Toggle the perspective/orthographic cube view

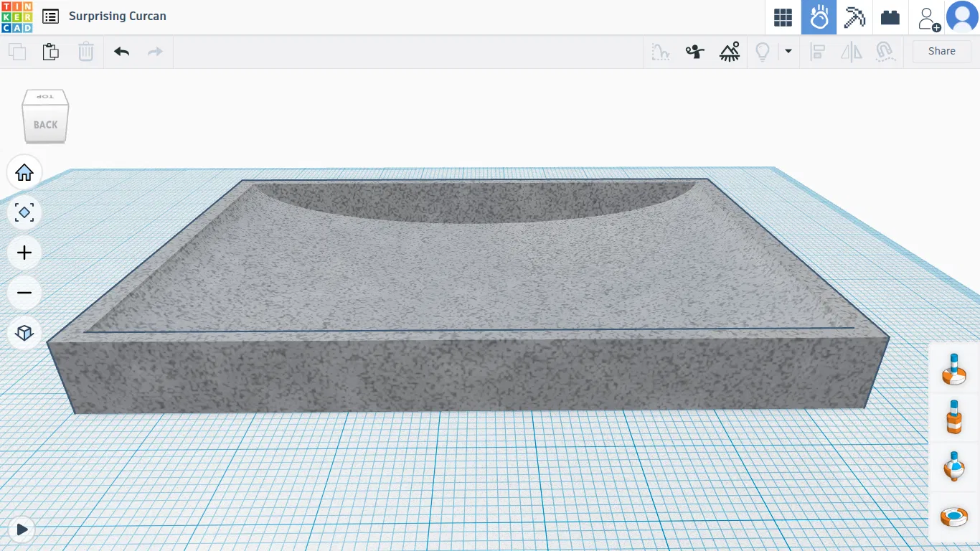[24, 334]
